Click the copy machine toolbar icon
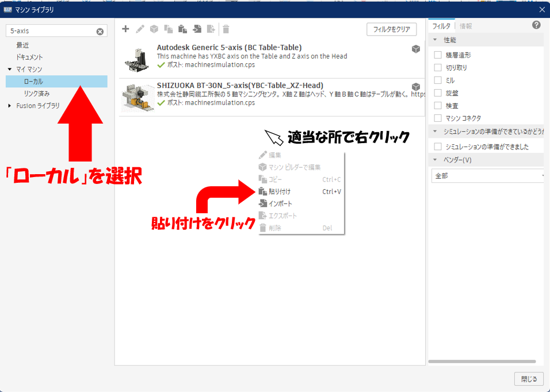This screenshot has height=392, width=550. [168, 29]
